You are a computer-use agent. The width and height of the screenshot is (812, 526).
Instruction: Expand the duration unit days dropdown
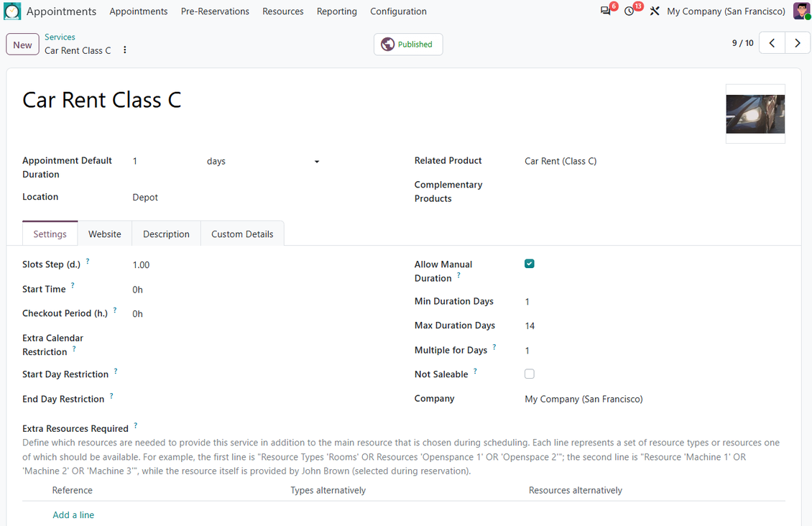pos(263,162)
